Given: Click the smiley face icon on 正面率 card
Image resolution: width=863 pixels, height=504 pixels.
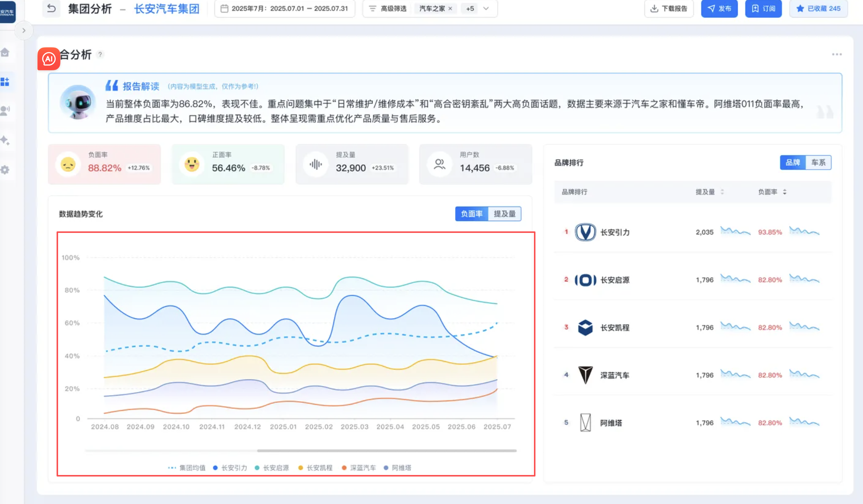Looking at the screenshot, I should tap(192, 165).
